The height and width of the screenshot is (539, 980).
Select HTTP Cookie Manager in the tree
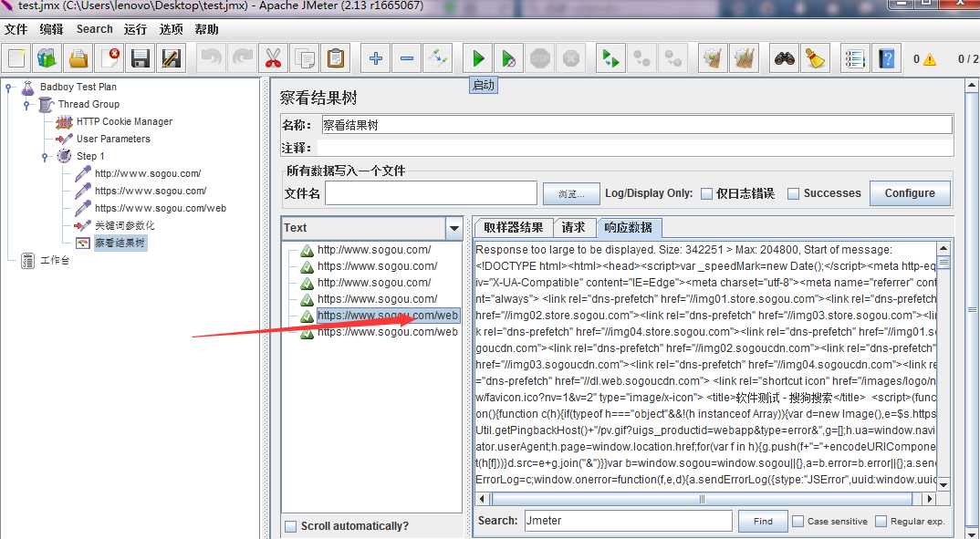click(x=124, y=122)
